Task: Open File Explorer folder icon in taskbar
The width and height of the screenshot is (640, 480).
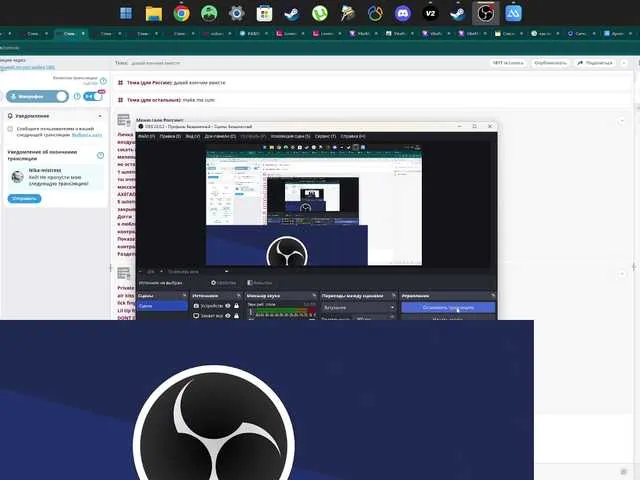Action: 154,14
